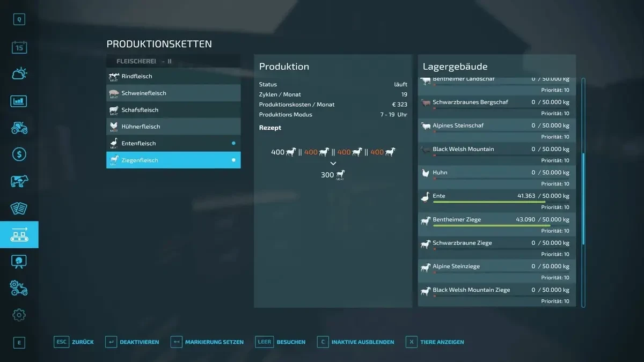Open the weather forecast icon
The height and width of the screenshot is (362, 644).
click(x=18, y=73)
